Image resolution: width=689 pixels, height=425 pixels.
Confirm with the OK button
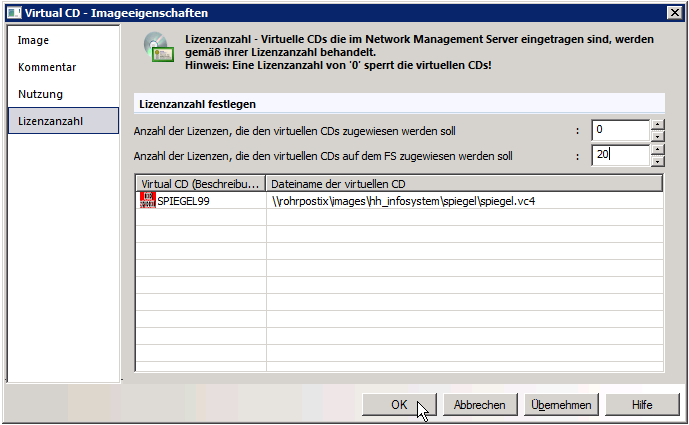(399, 404)
